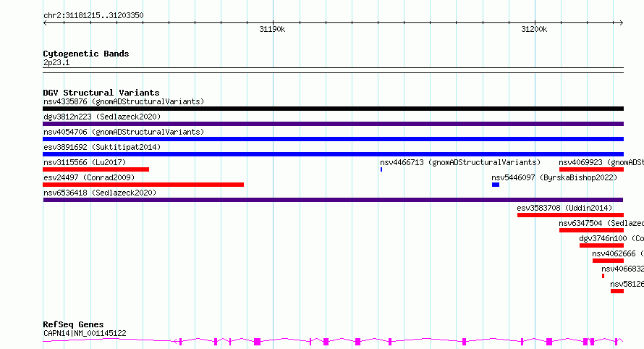Click the esv3891692 (Suktitipat2014) blue bar

[333, 154]
